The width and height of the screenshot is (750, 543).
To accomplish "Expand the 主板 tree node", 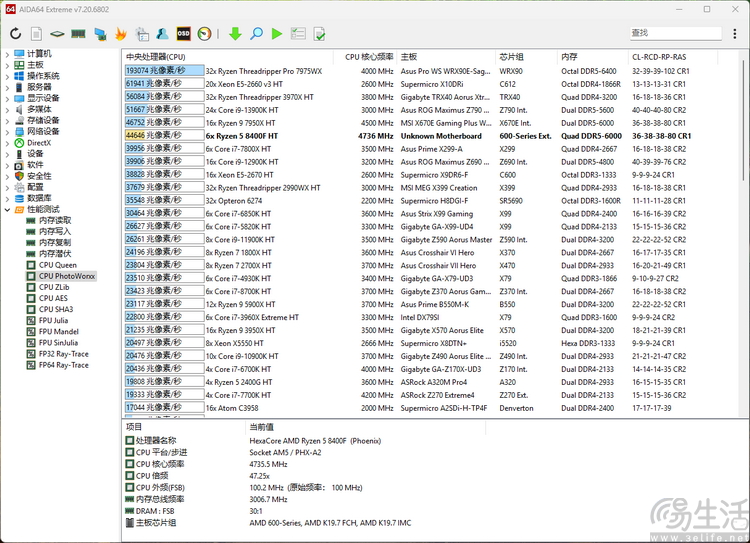I will (x=7, y=65).
